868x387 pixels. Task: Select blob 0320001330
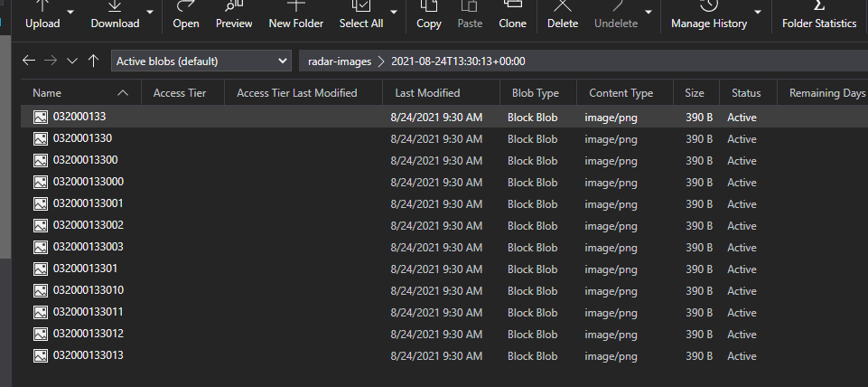point(444,138)
